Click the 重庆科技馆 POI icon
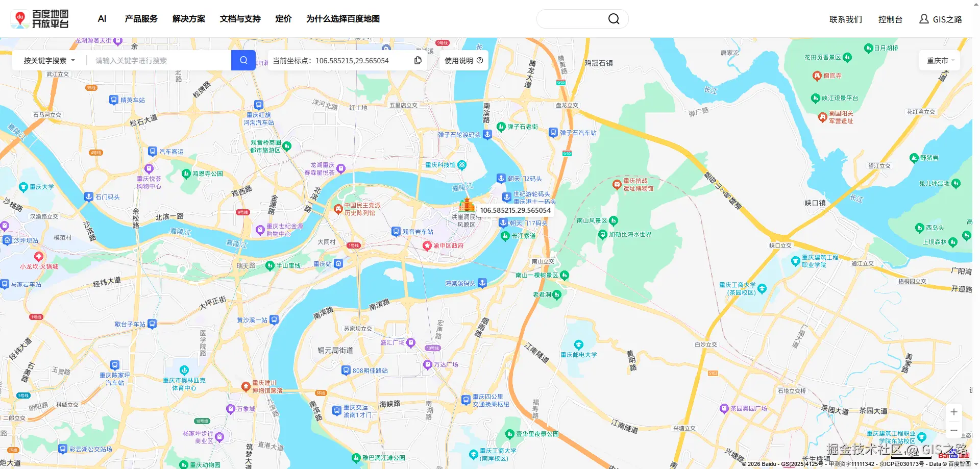 (462, 165)
